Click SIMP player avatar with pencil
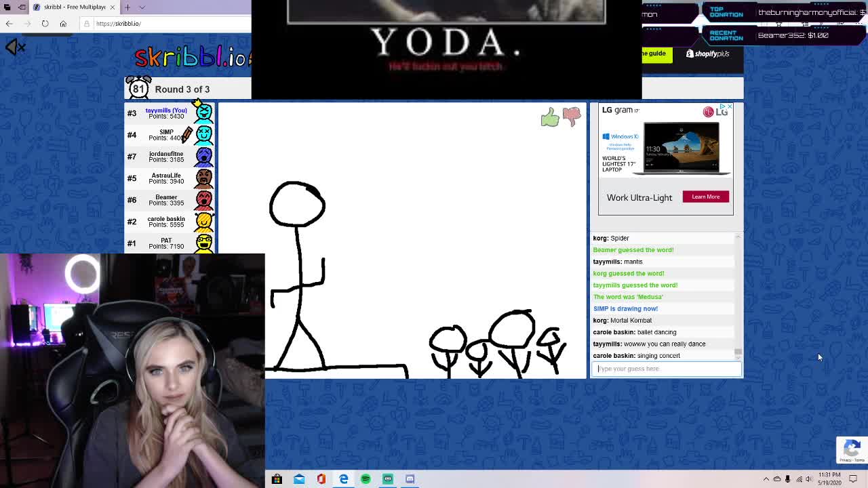The image size is (868, 488). (203, 135)
